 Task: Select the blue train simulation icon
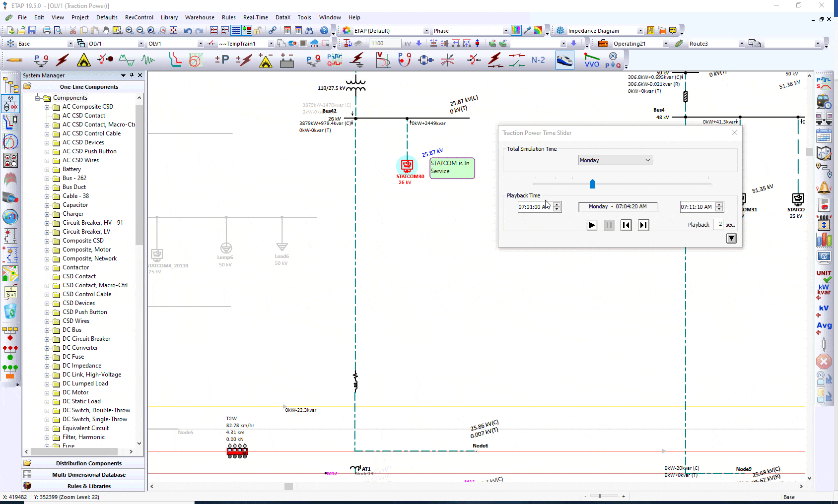point(564,60)
